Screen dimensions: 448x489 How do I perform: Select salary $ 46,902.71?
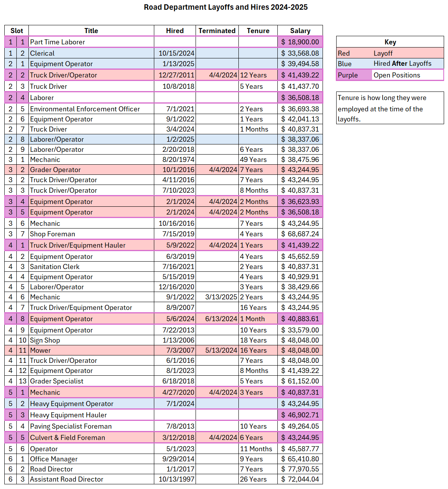[300, 415]
